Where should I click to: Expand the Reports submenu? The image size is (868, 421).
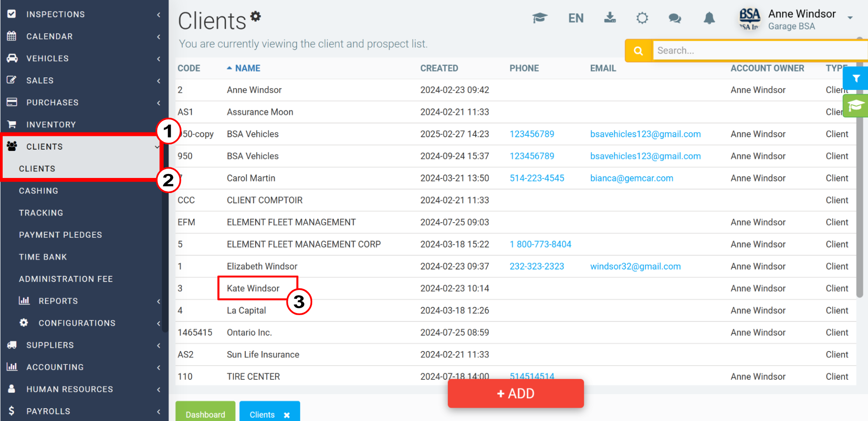(x=89, y=301)
